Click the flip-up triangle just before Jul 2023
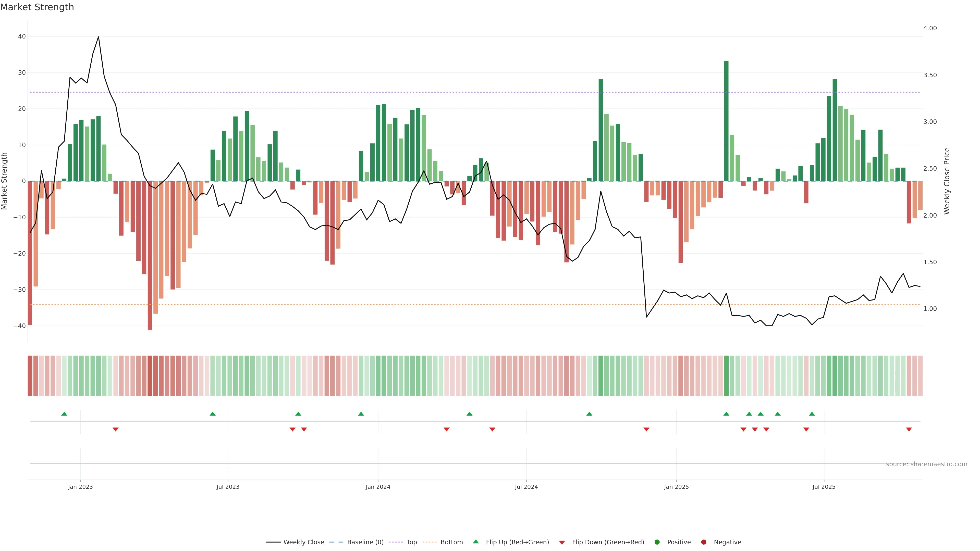 click(x=213, y=414)
